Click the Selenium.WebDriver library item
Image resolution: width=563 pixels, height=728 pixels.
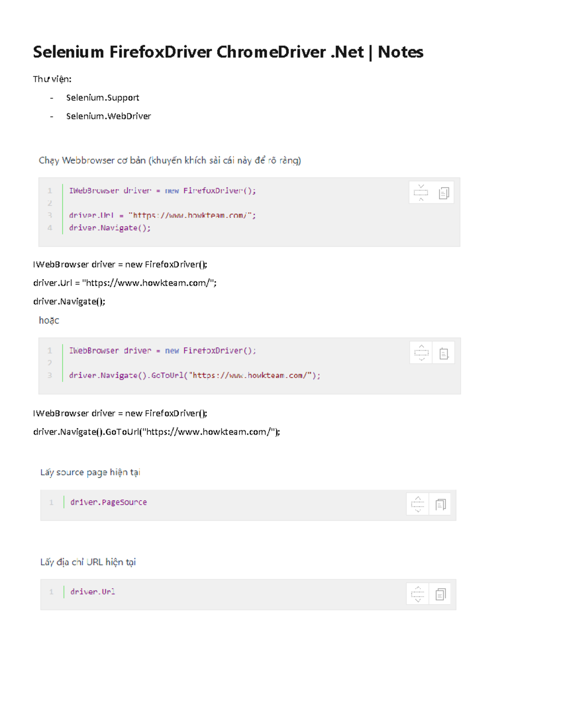coord(108,116)
